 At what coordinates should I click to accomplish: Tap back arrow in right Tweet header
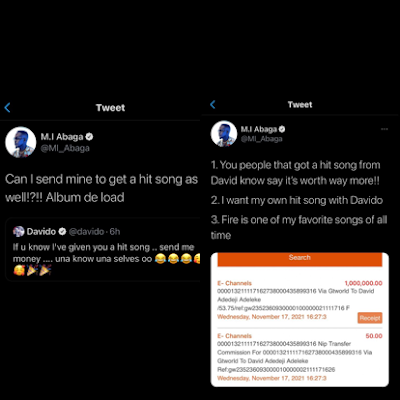pyautogui.click(x=213, y=104)
